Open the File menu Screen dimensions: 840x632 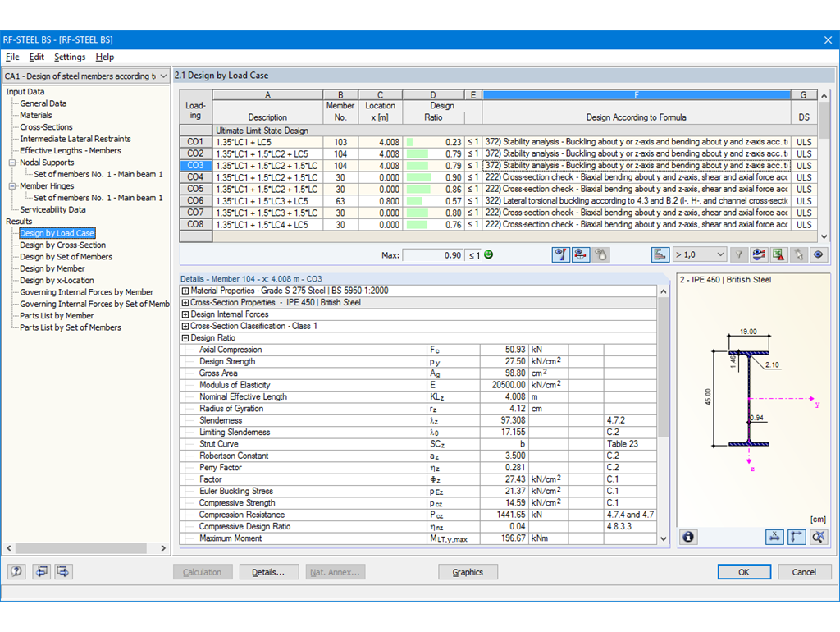click(12, 57)
